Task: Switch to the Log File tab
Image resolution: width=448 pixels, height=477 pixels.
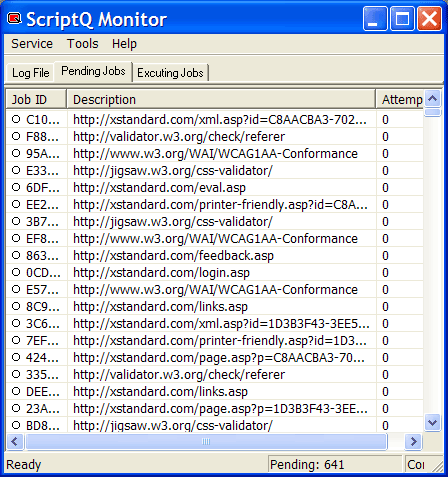Action: [x=30, y=73]
